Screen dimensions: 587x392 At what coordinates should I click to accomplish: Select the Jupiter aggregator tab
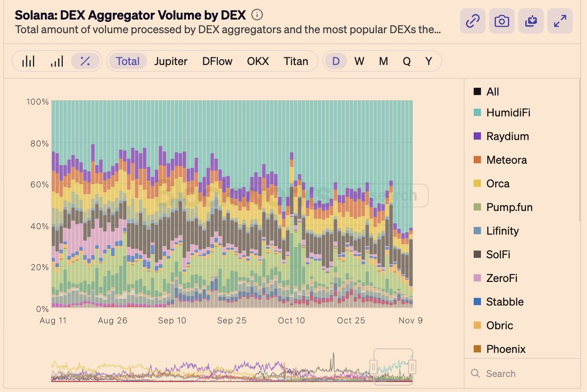171,61
